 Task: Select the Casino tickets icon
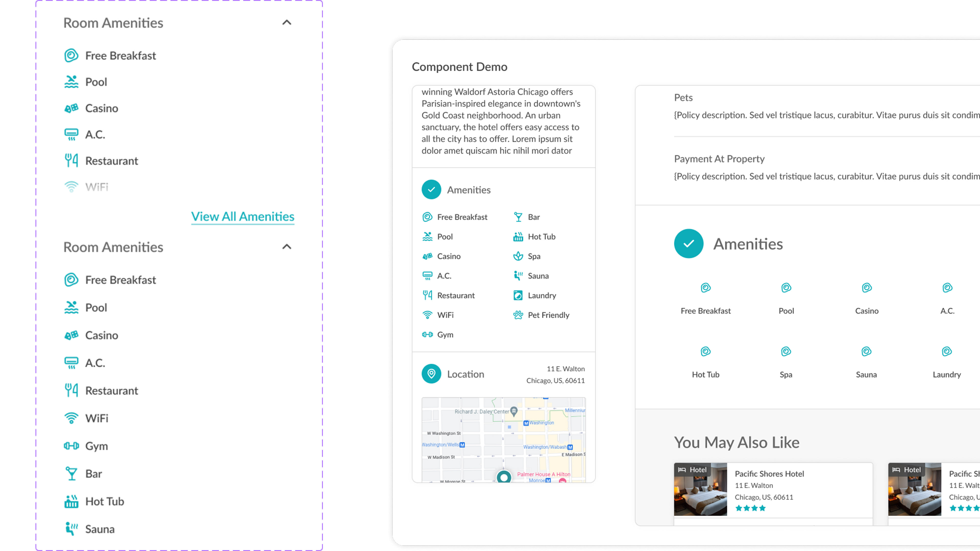tap(428, 256)
